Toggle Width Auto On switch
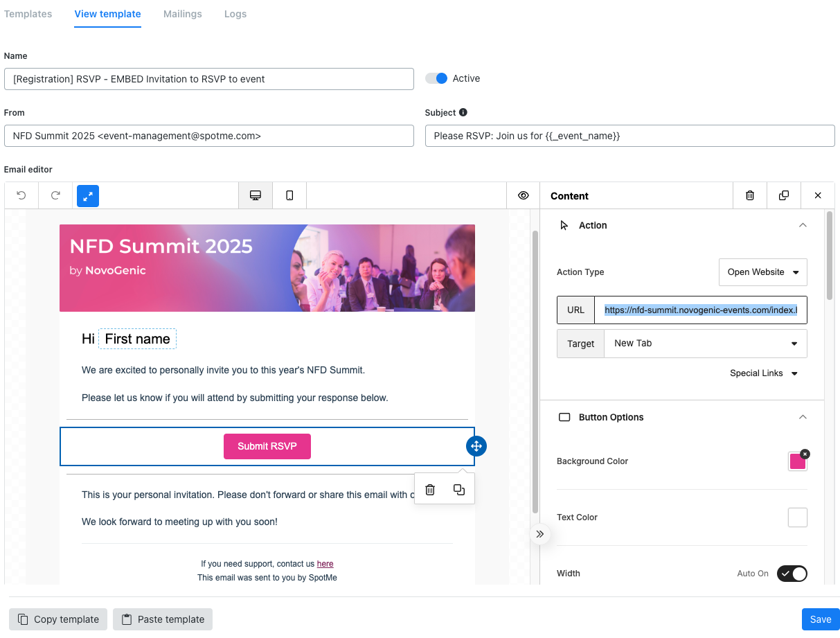 click(792, 574)
